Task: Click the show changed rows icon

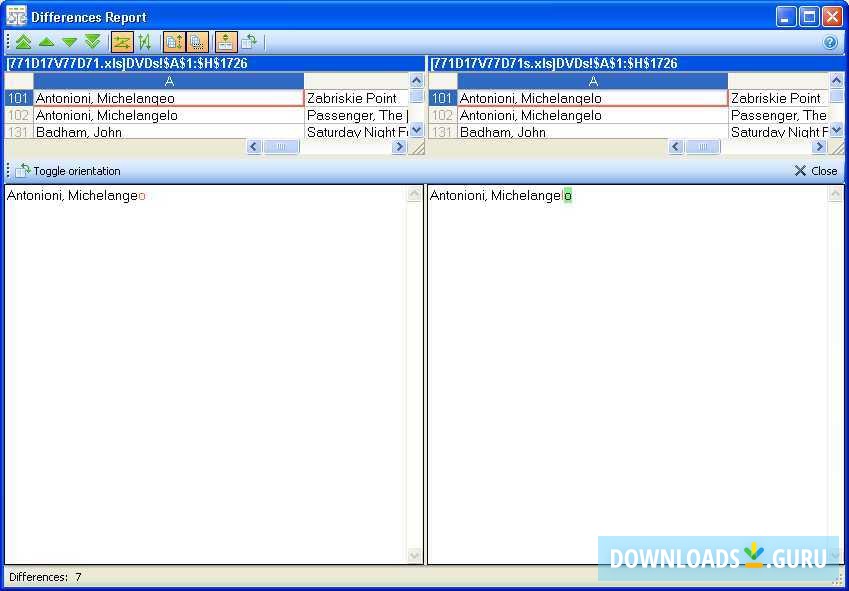Action: click(175, 41)
